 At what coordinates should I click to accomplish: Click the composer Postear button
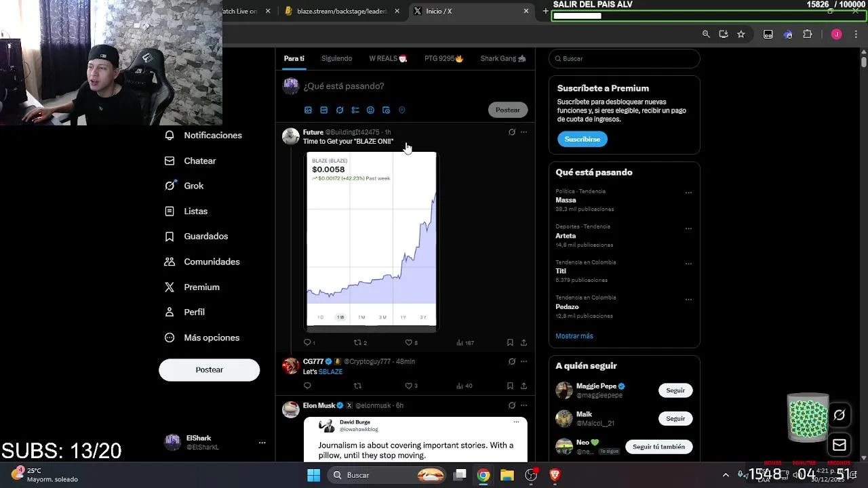tap(507, 110)
